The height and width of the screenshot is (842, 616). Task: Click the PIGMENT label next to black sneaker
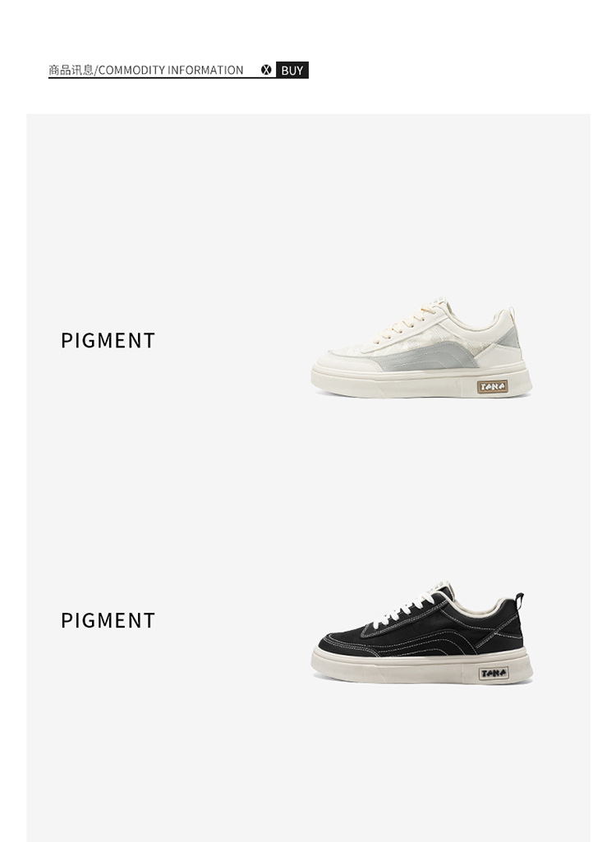pos(108,620)
